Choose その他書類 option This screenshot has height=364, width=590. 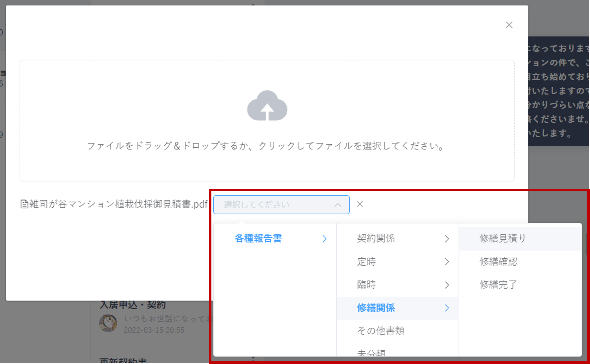[381, 331]
